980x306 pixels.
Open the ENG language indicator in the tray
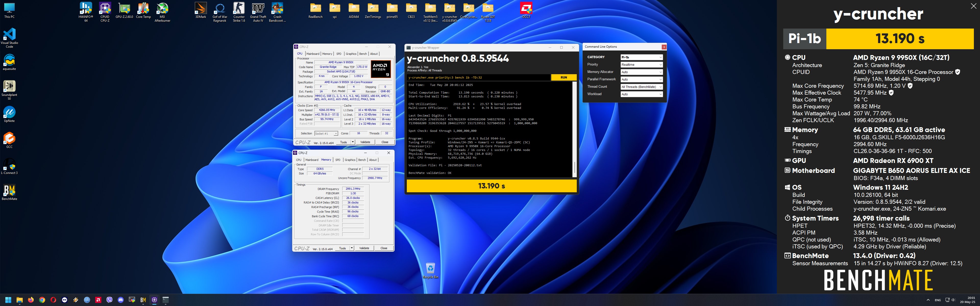pyautogui.click(x=938, y=300)
